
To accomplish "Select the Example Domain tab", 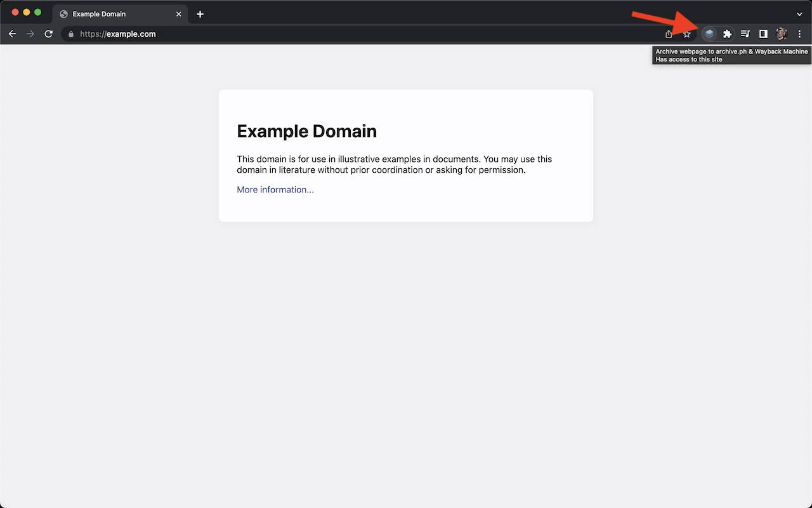I will coord(120,14).
